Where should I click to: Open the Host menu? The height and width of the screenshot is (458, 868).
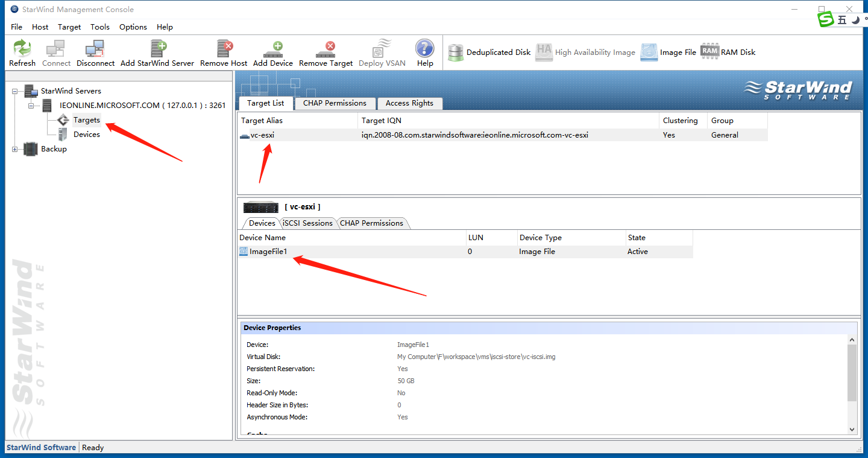[40, 27]
